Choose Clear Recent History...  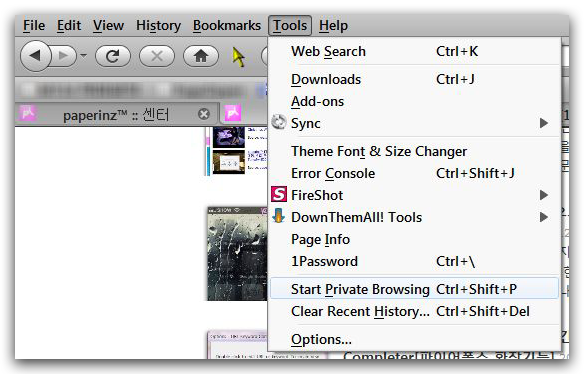pos(414,311)
